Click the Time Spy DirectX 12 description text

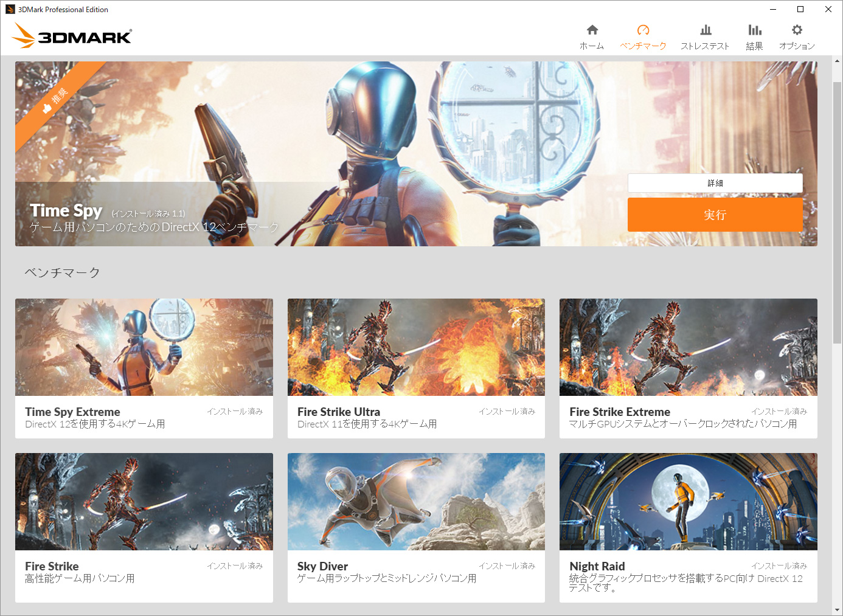point(154,227)
